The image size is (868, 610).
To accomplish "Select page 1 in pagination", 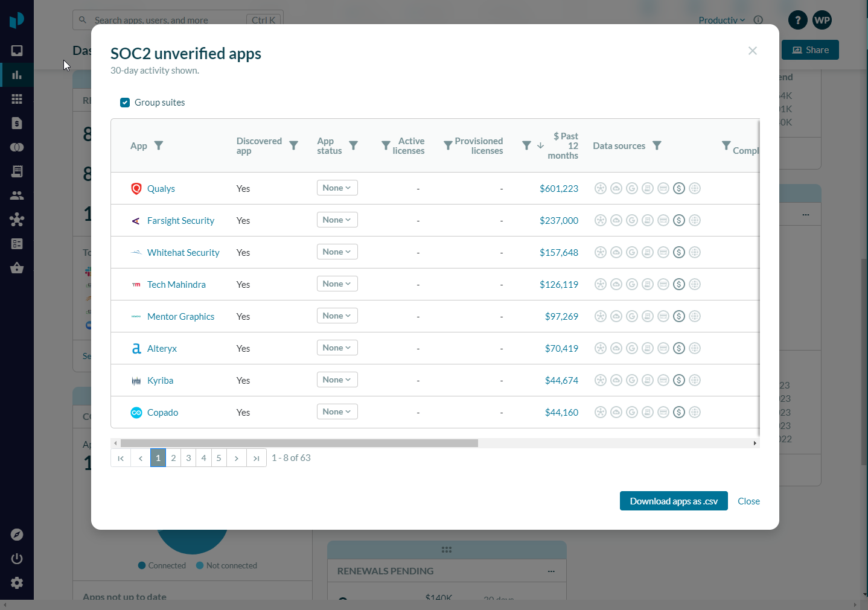I will coord(158,458).
